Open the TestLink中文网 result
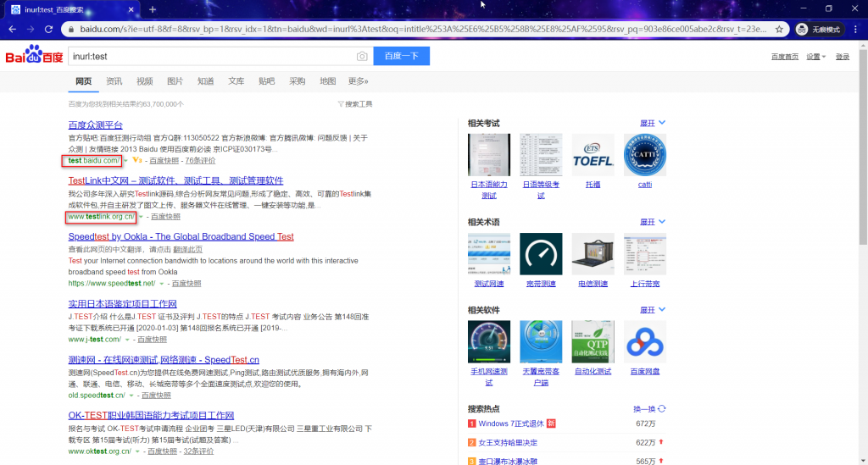 (175, 180)
